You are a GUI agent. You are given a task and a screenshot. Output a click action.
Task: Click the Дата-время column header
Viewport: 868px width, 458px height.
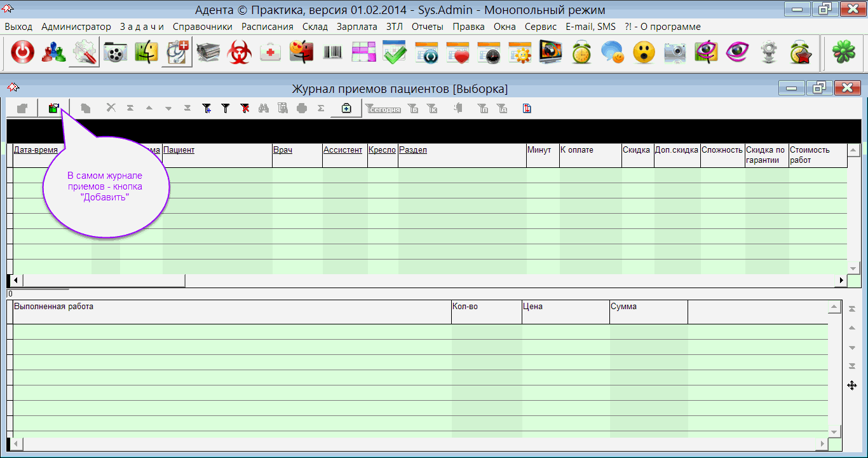(x=36, y=150)
